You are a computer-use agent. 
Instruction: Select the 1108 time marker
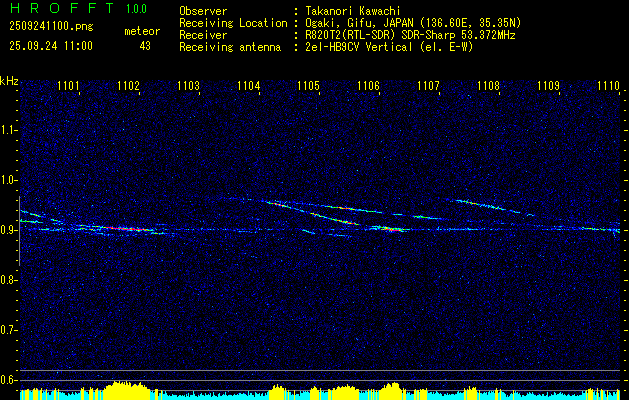[x=488, y=87]
